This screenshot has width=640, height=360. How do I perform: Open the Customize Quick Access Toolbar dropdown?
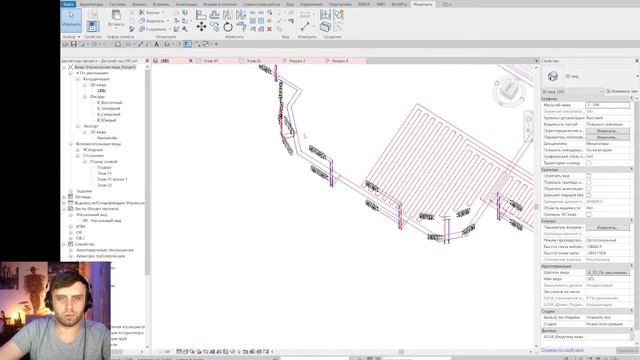216,44
